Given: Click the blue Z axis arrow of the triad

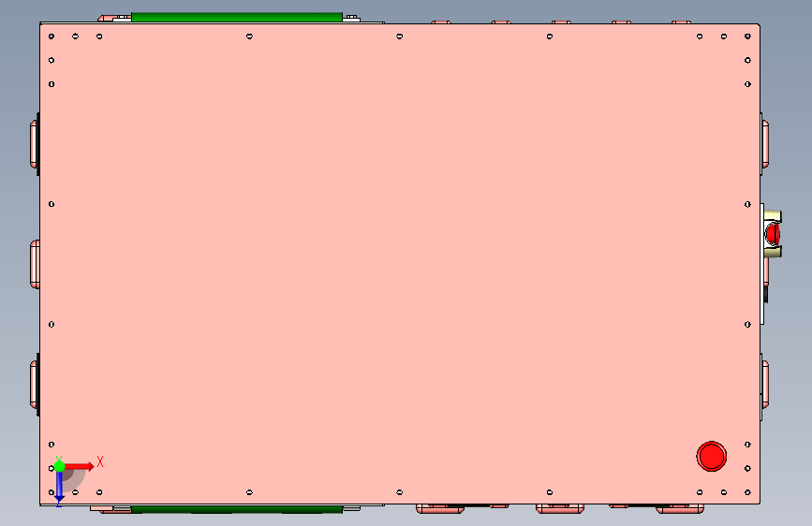Looking at the screenshot, I should (59, 488).
